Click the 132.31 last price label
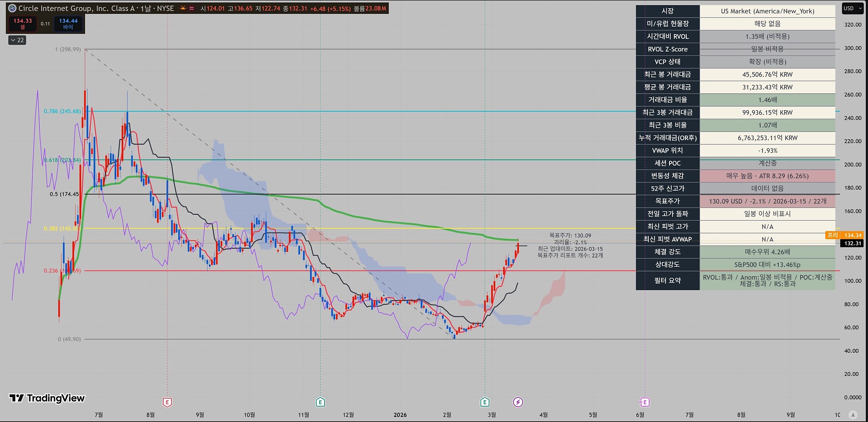This screenshot has width=868, height=422. point(852,243)
